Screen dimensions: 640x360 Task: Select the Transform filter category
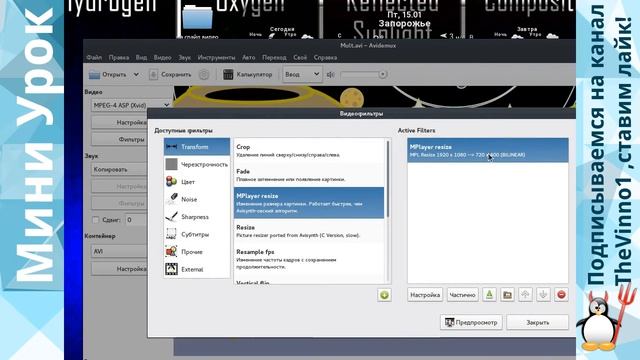coord(197,147)
